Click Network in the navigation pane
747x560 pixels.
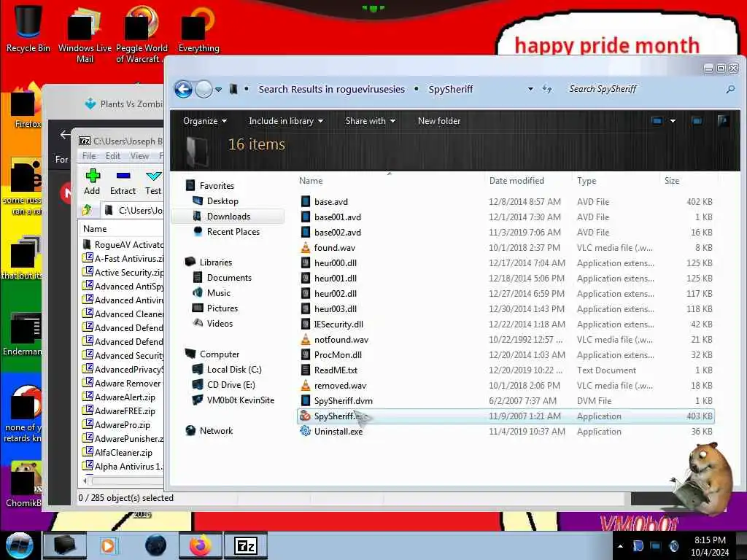pyautogui.click(x=216, y=430)
